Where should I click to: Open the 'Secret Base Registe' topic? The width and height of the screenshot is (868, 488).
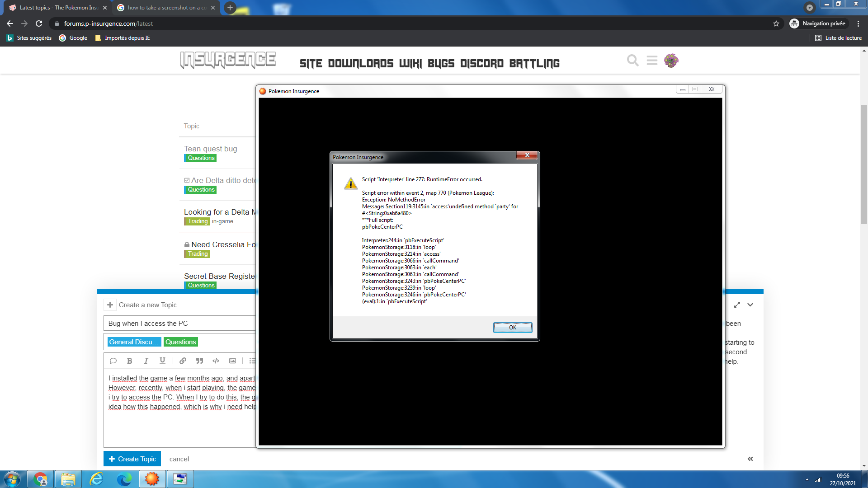pos(220,276)
